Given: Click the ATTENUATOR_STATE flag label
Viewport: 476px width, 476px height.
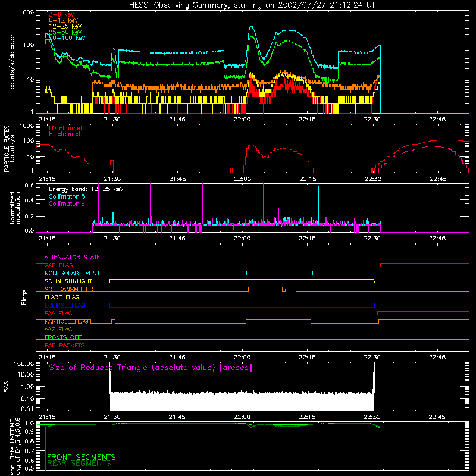Looking at the screenshot, I should point(72,258).
